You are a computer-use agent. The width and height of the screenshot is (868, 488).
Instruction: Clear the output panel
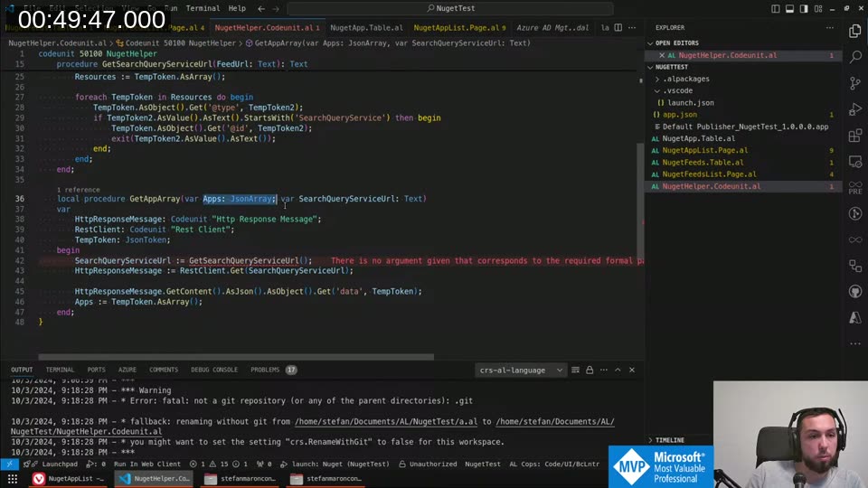tap(575, 371)
